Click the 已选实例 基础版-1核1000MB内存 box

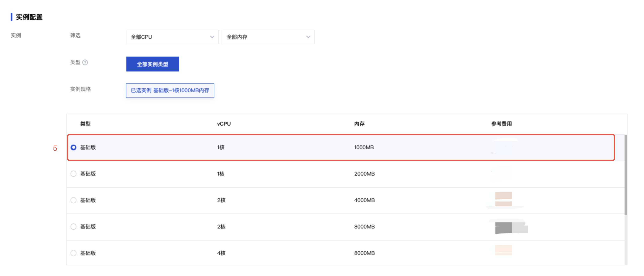(x=170, y=90)
